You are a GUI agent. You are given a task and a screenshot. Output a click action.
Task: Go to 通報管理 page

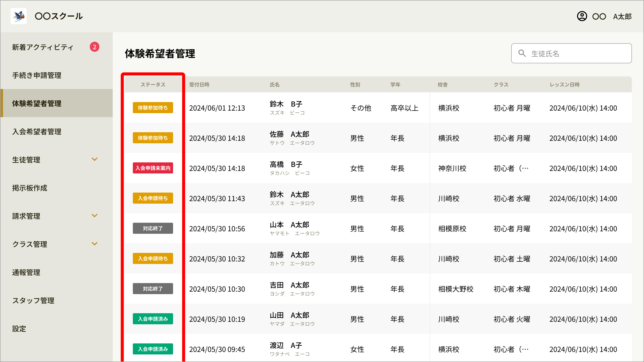tap(26, 272)
